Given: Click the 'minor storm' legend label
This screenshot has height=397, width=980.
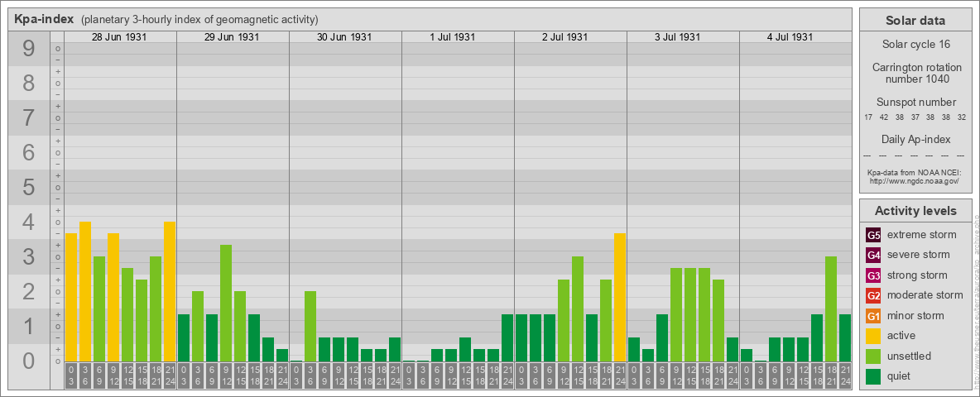Looking at the screenshot, I should [x=915, y=315].
